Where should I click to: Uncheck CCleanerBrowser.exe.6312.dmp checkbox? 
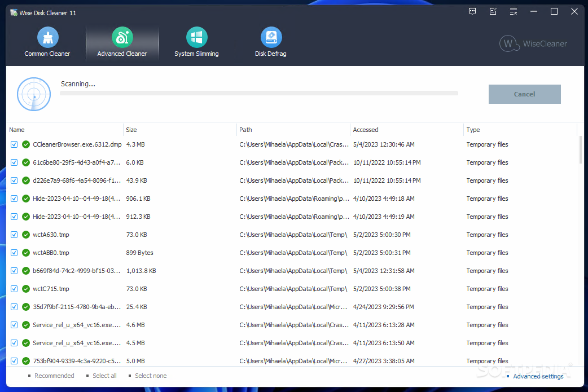coord(14,144)
